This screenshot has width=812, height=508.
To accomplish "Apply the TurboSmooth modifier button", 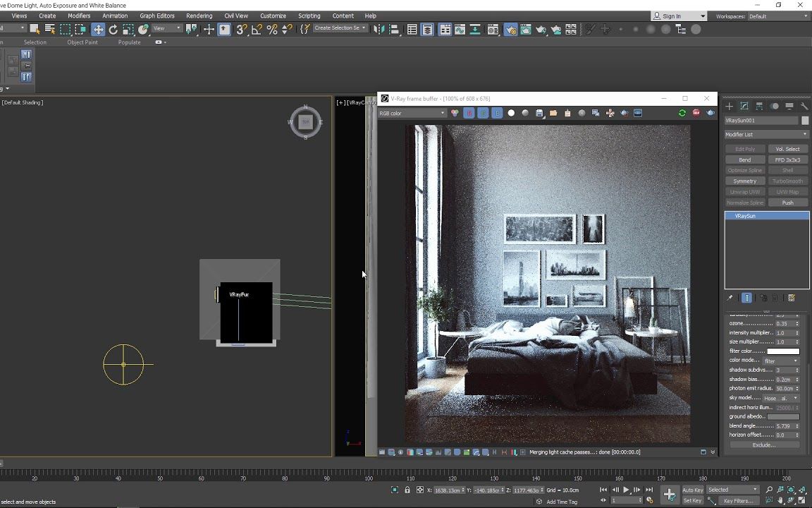I will point(788,181).
